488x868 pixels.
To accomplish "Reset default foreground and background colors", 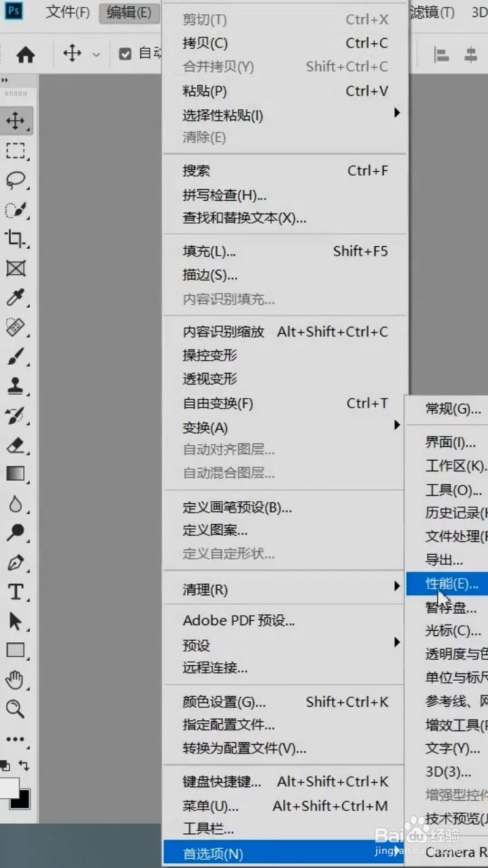I will click(x=5, y=766).
